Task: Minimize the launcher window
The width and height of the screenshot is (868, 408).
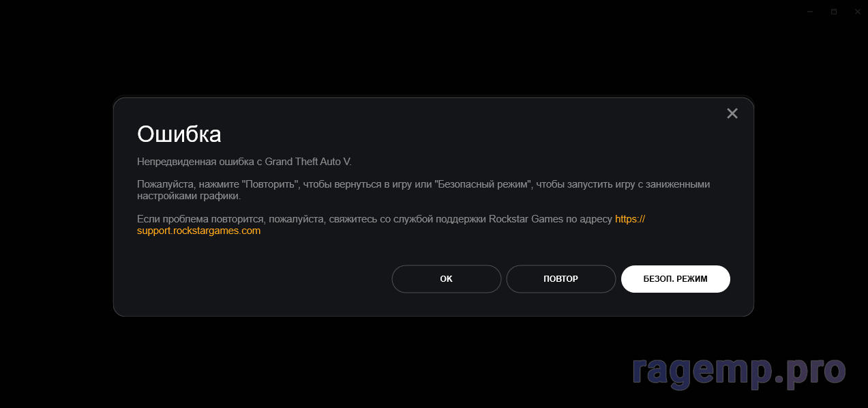Action: coord(810,12)
